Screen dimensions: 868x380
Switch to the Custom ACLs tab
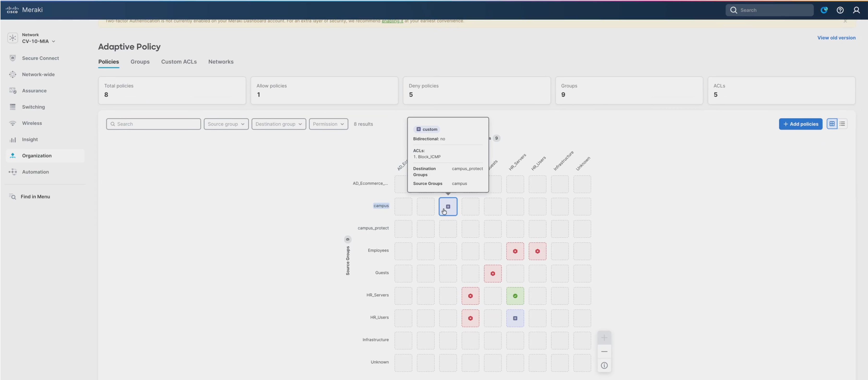pos(179,62)
